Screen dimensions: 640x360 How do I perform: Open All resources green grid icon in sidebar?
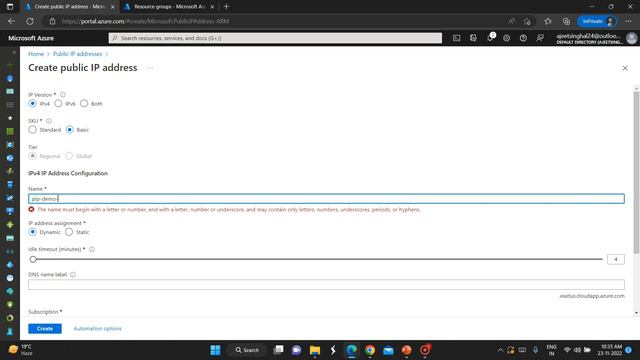[10, 131]
